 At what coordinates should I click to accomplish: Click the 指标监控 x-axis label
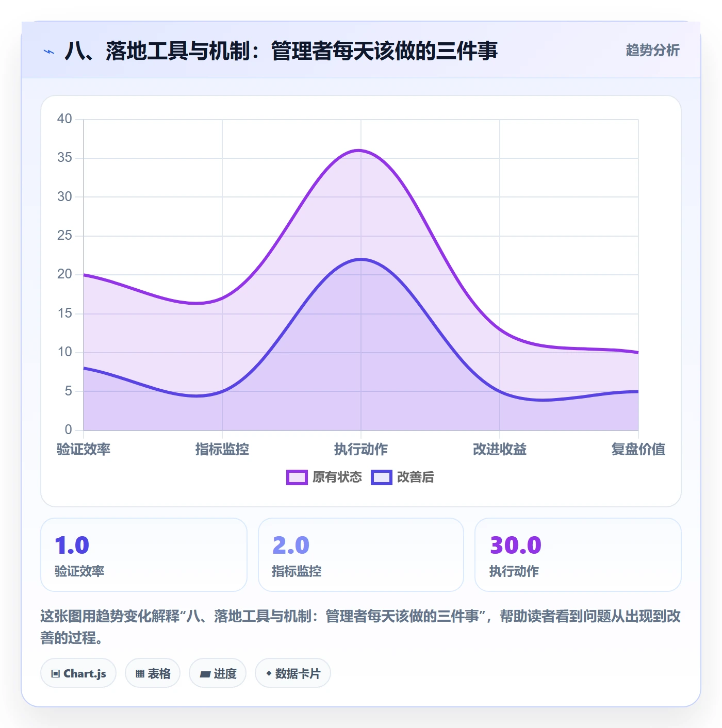click(x=222, y=449)
